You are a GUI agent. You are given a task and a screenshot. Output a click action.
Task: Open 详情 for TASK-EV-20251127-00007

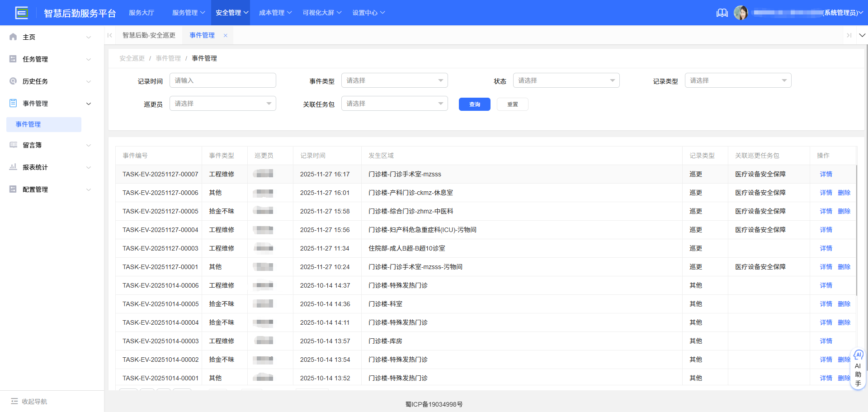[826, 174]
